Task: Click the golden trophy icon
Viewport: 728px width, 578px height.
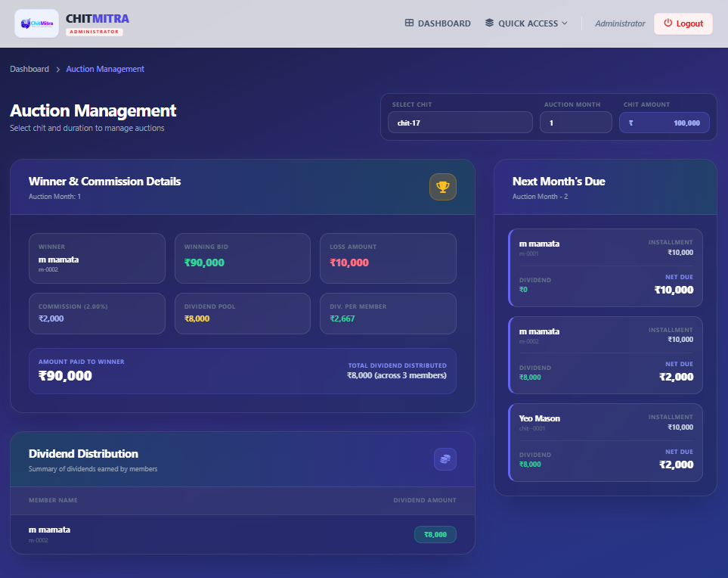Action: tap(442, 187)
